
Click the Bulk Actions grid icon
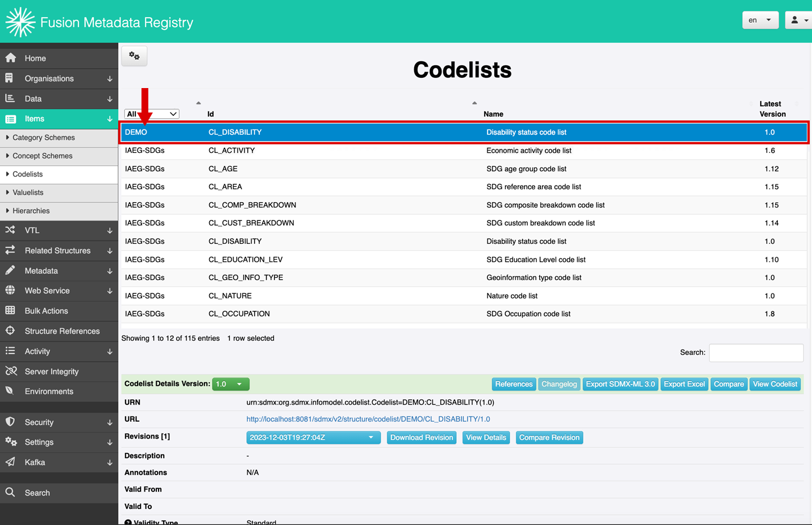click(11, 310)
